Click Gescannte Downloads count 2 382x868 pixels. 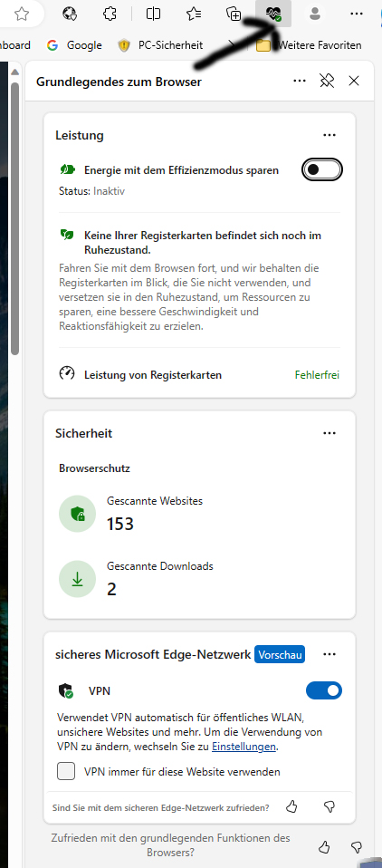point(111,589)
